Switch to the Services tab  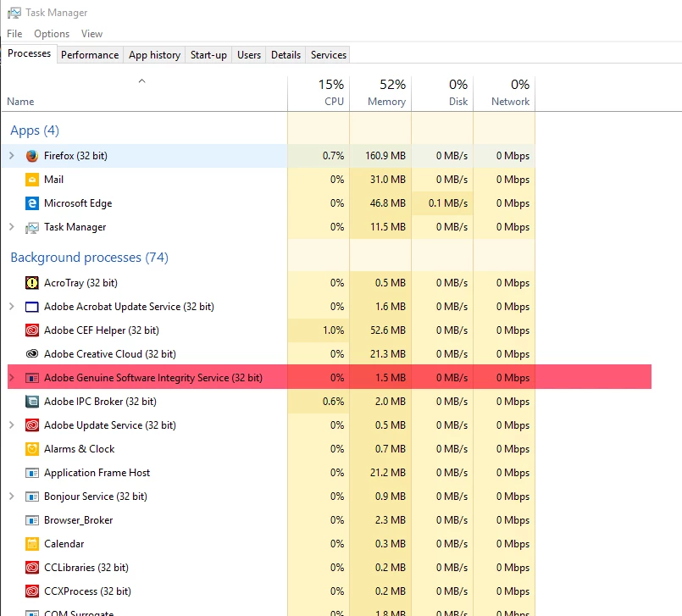(329, 55)
